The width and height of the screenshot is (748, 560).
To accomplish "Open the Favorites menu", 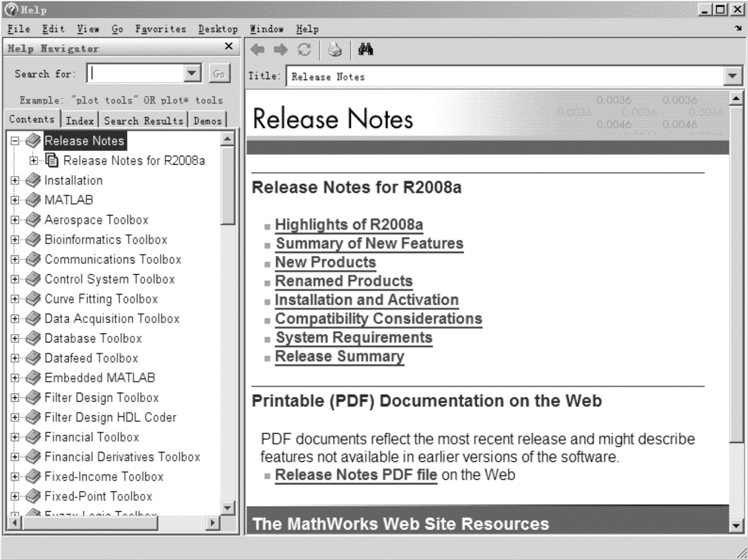I will pyautogui.click(x=161, y=29).
